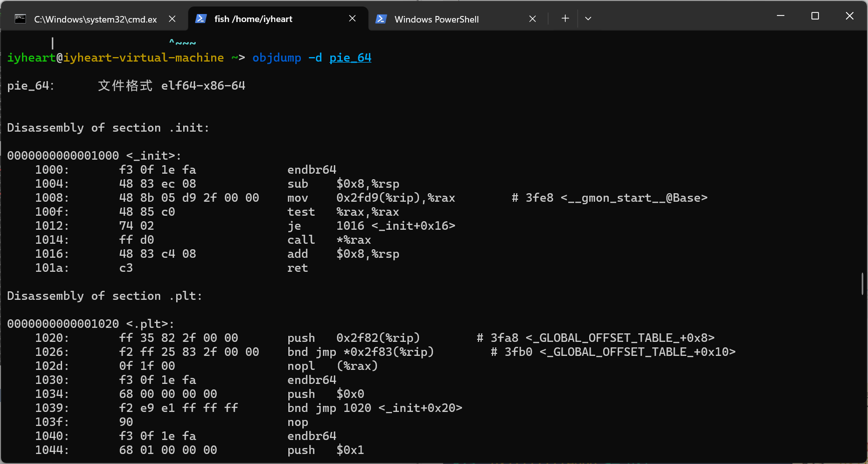Click the '0000000000001020 <.plt>:' label
This screenshot has height=464, width=868.
click(x=91, y=324)
